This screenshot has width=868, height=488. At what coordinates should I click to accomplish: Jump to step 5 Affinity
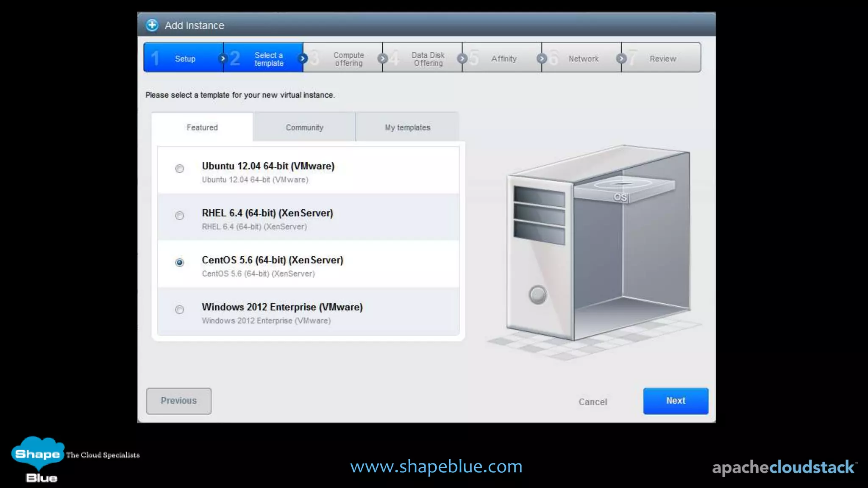click(502, 58)
